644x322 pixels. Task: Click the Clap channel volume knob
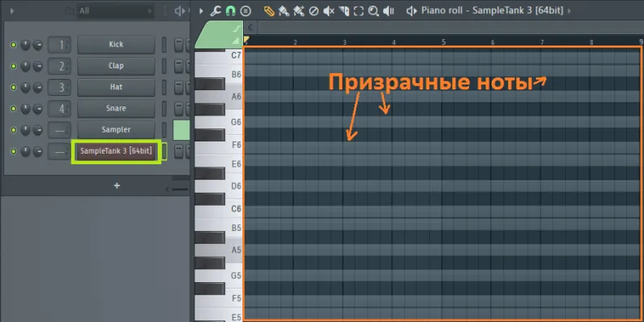tap(37, 66)
